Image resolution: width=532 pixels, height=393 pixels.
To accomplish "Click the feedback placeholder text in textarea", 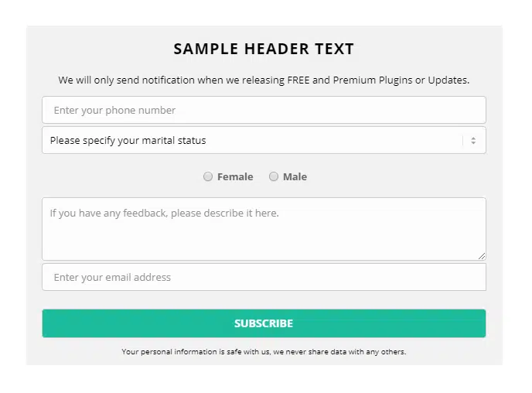I will [x=164, y=213].
